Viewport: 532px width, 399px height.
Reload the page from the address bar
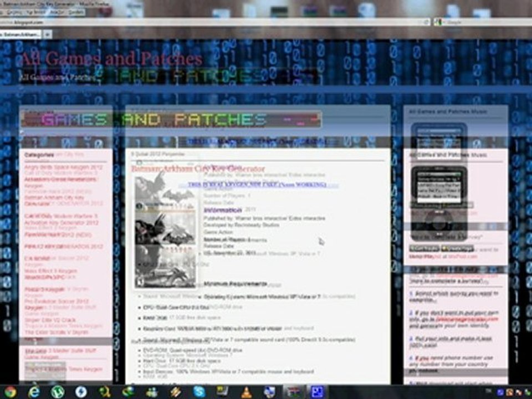[x=427, y=22]
